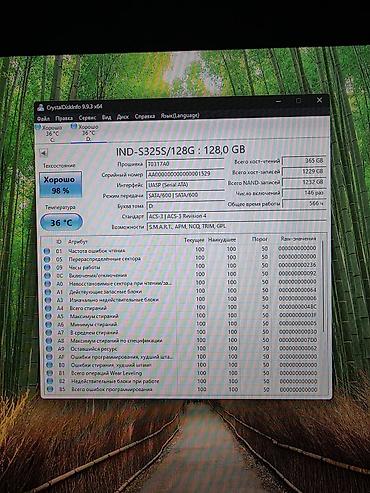Open the Диск menu

[123, 117]
